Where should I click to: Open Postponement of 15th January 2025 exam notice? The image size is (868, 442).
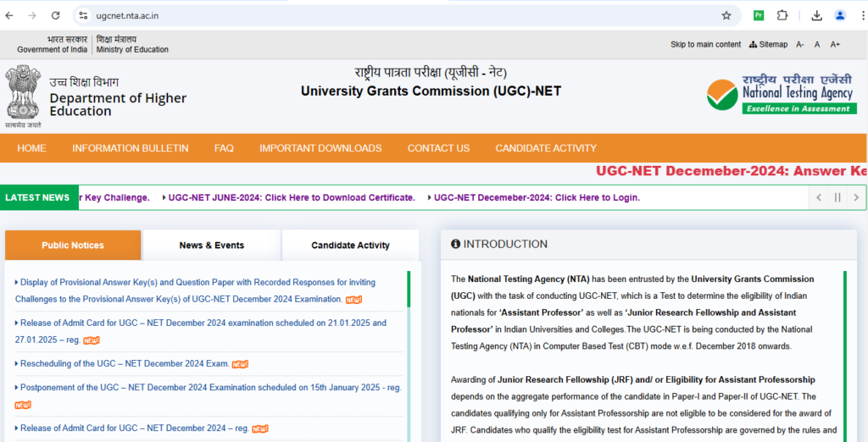208,387
